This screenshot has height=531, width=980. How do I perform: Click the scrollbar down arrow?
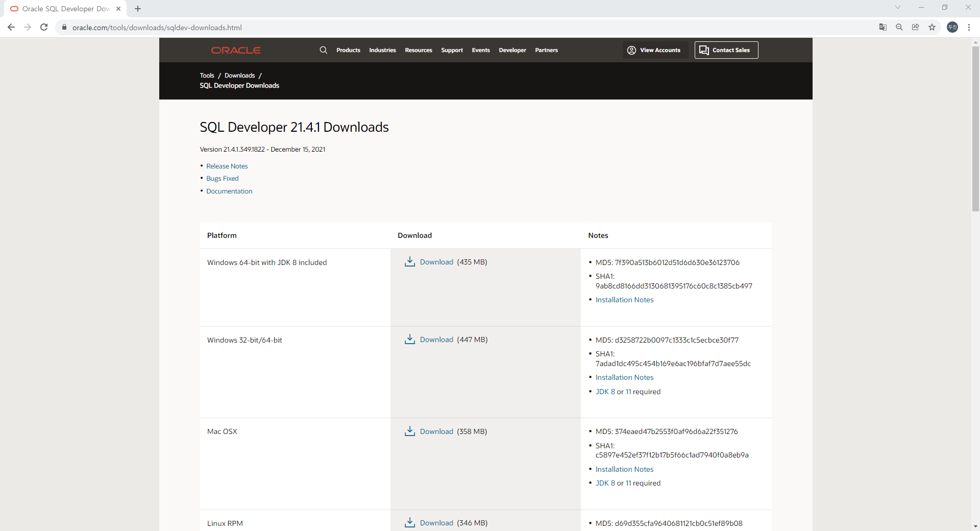[x=975, y=526]
